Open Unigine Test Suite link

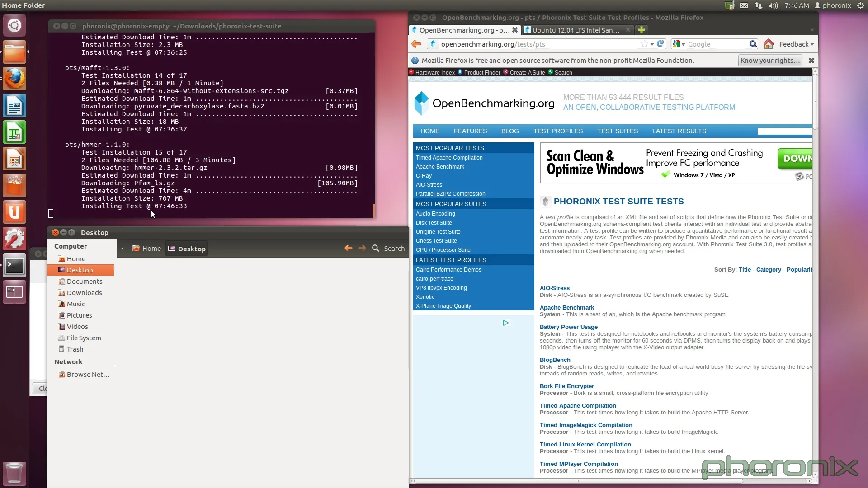pyautogui.click(x=438, y=232)
